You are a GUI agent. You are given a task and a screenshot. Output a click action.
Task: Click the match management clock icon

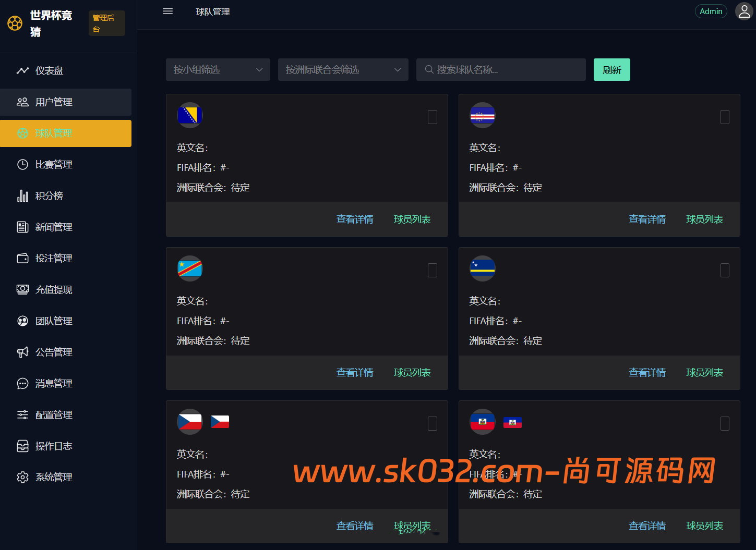pos(22,164)
